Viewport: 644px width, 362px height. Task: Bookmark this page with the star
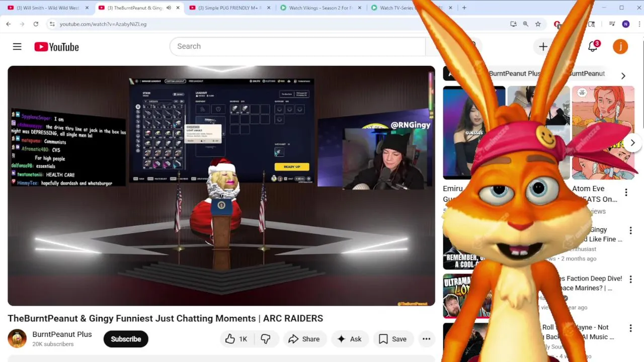point(538,24)
